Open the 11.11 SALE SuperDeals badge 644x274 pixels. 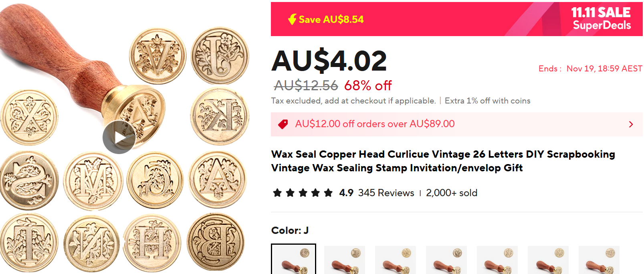click(601, 19)
